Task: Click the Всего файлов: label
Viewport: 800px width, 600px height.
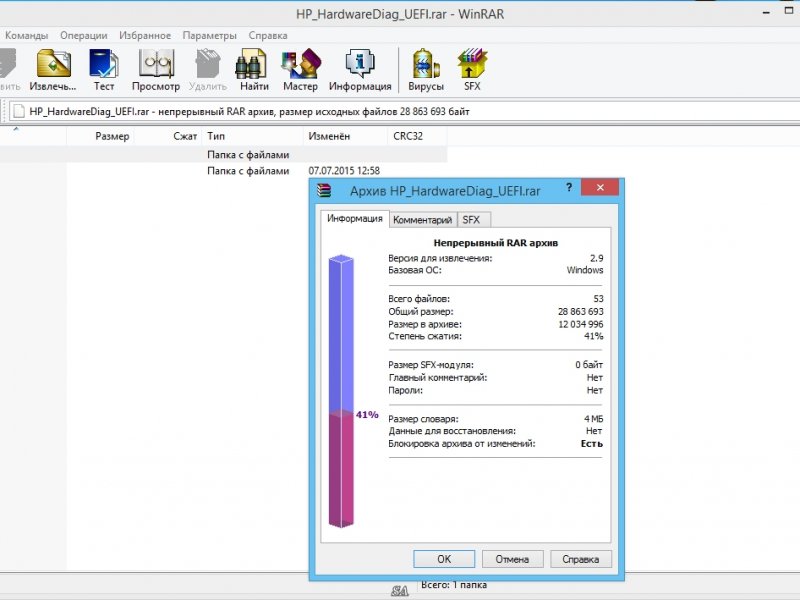Action: click(419, 299)
